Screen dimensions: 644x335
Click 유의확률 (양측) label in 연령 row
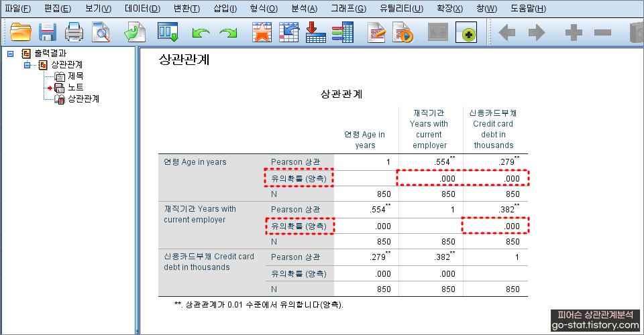(x=299, y=178)
